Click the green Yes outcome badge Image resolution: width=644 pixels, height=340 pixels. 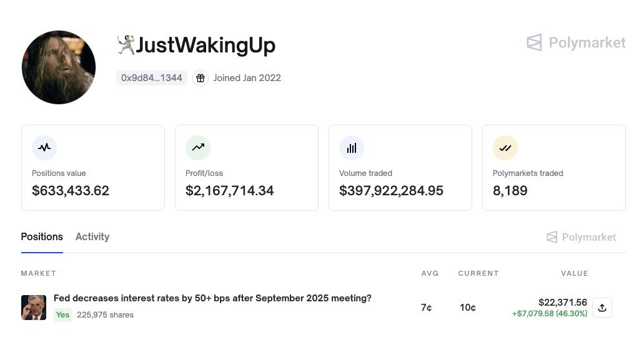tap(63, 314)
